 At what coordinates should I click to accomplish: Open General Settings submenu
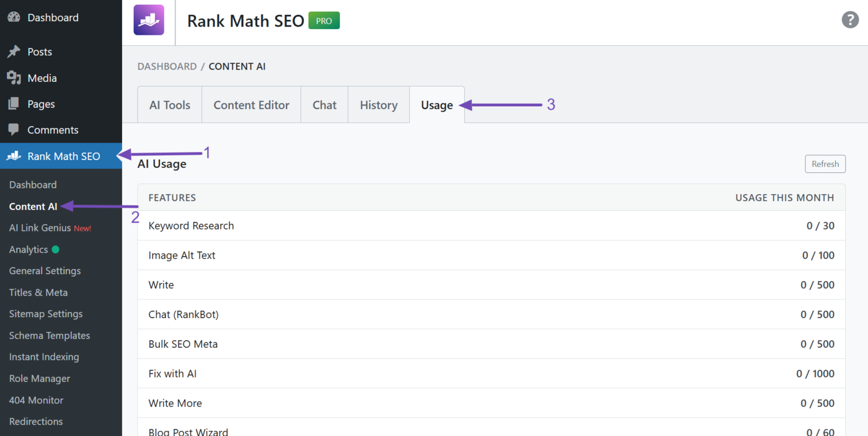point(45,271)
